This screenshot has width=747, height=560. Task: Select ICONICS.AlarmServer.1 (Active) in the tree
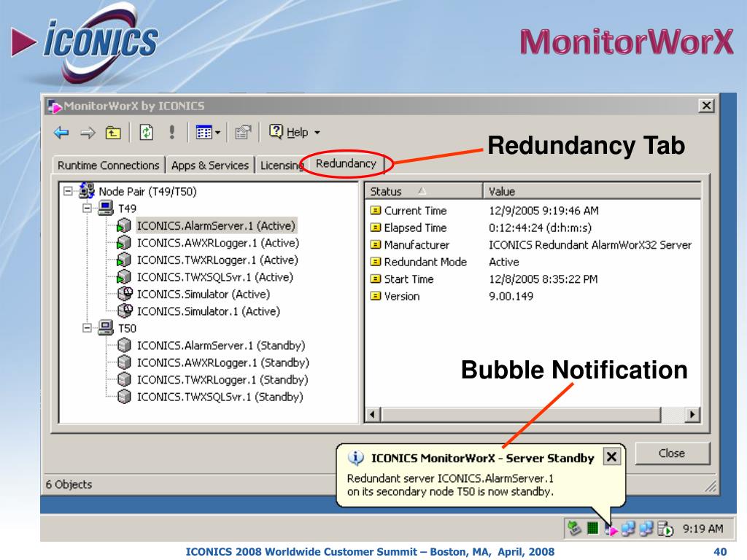tap(216, 226)
